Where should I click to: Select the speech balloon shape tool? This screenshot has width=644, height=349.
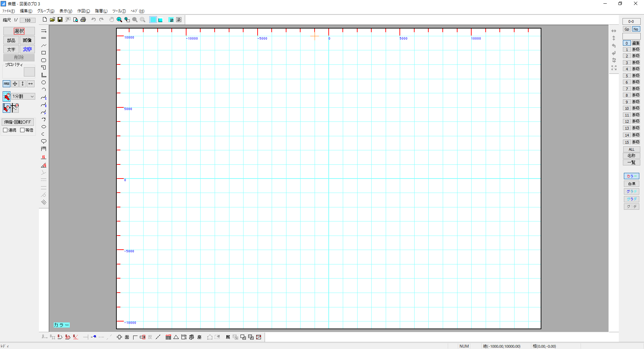pyautogui.click(x=44, y=141)
